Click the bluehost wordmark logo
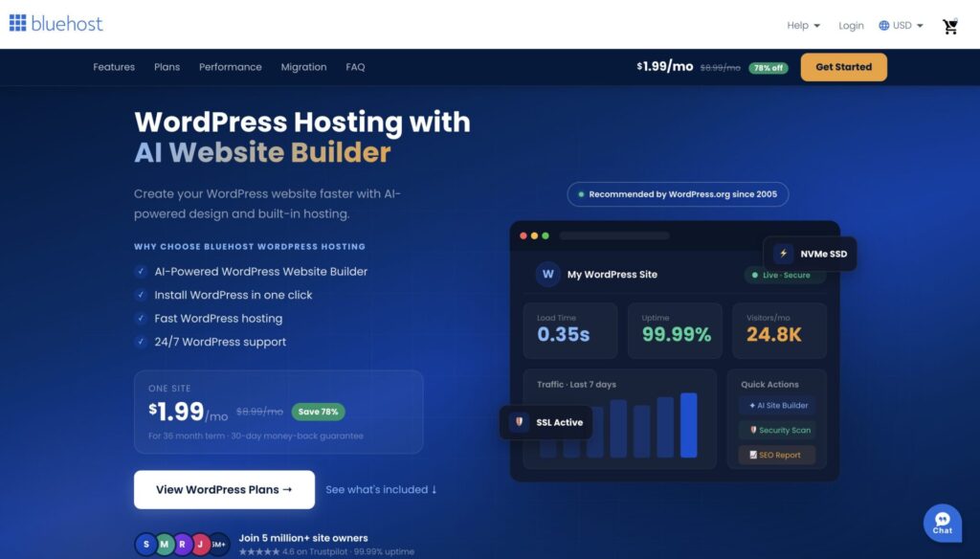The height and width of the screenshot is (559, 980). 67,24
